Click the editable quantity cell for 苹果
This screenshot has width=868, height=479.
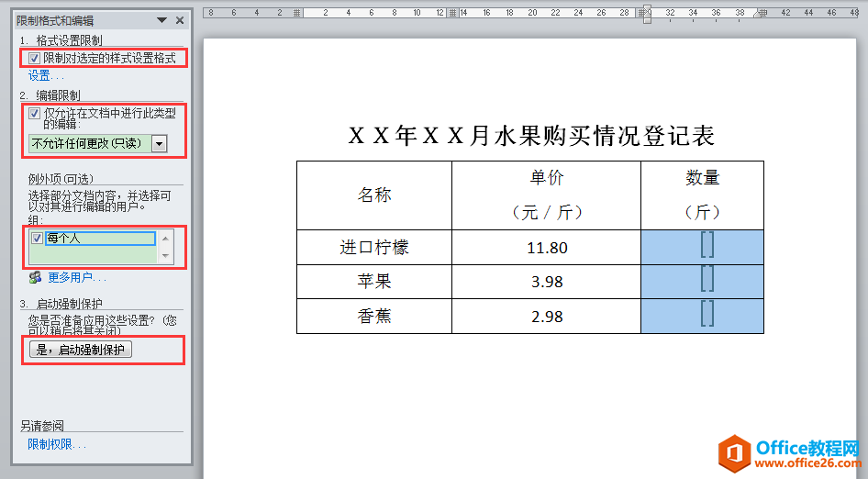coord(703,282)
